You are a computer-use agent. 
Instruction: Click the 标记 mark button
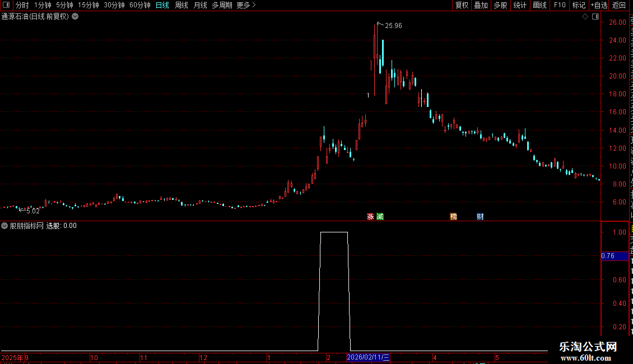[x=579, y=5]
